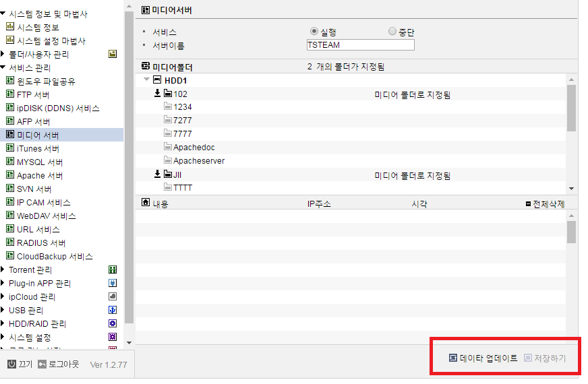Screen dimensions: 588x384
Task: Click the iTunes 서버 service icon
Action: point(10,148)
